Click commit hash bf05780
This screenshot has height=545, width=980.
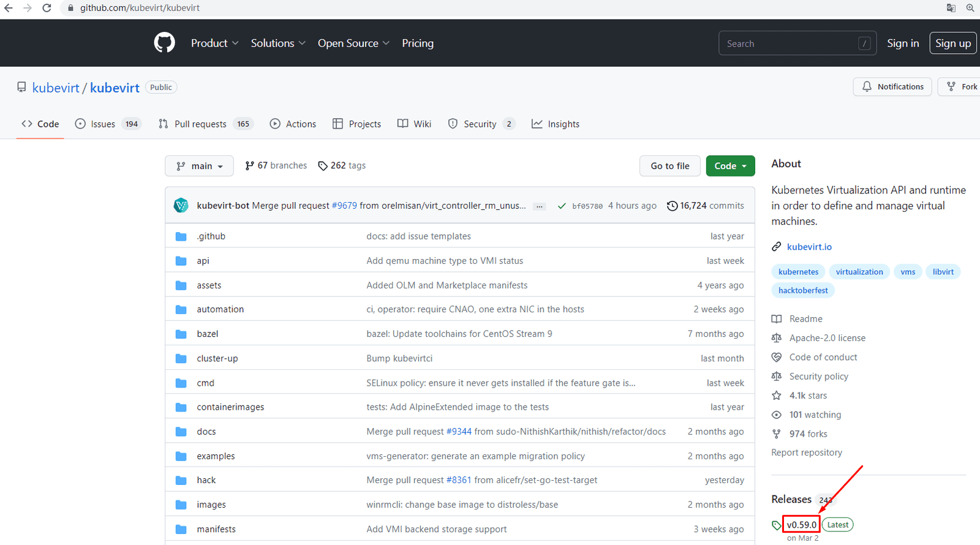tap(587, 206)
